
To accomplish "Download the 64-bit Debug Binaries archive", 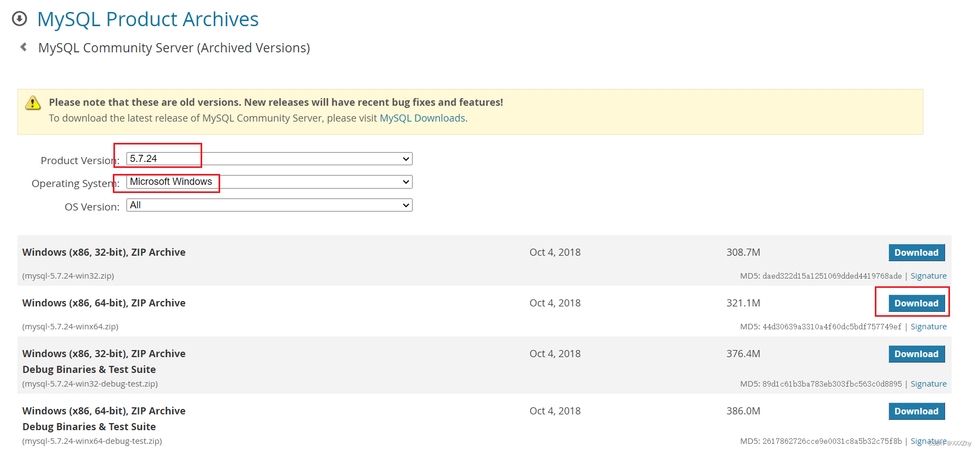I will (x=916, y=411).
